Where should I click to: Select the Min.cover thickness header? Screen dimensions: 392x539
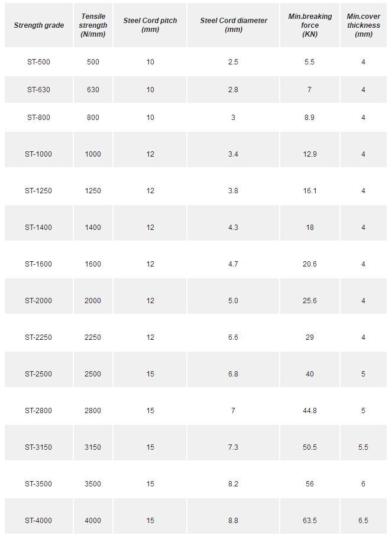pos(364,25)
